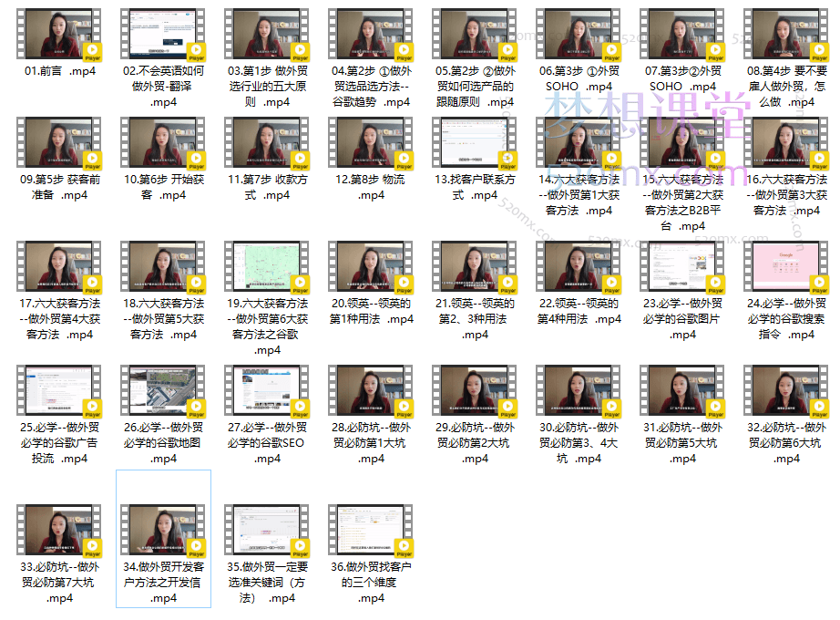The height and width of the screenshot is (620, 840).
Task: Select the 12.第8步 物流 video thumbnail
Action: pos(371,144)
